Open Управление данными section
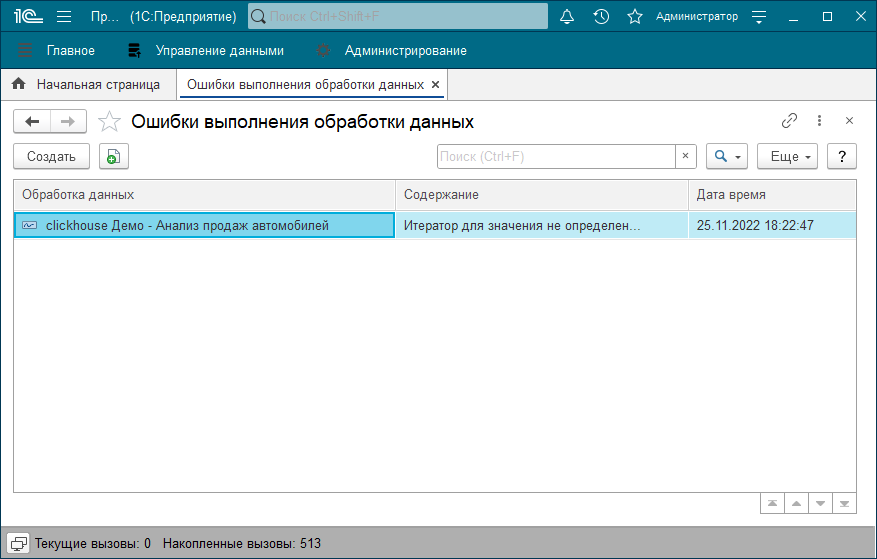 point(220,50)
